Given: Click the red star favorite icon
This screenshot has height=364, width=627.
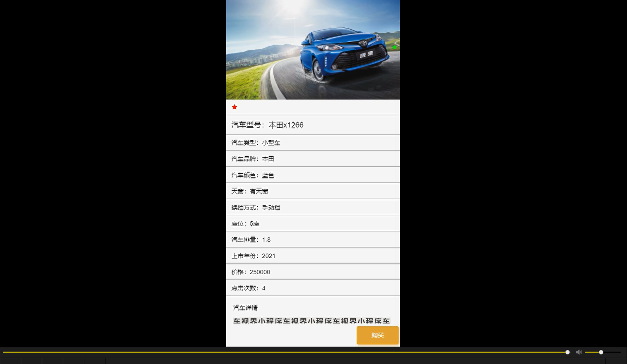Looking at the screenshot, I should [x=235, y=107].
